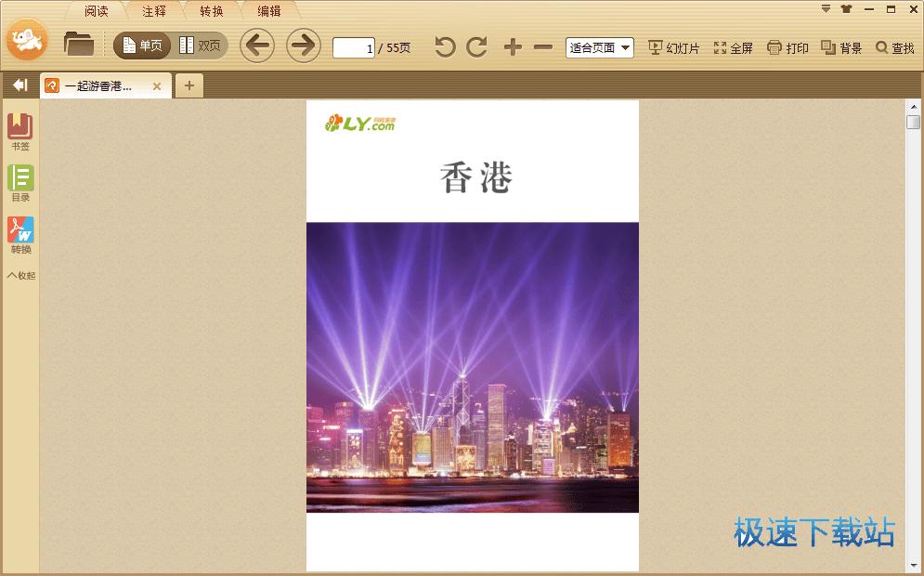924x576 pixels.
Task: Switch to 单页 single page view
Action: pyautogui.click(x=140, y=44)
